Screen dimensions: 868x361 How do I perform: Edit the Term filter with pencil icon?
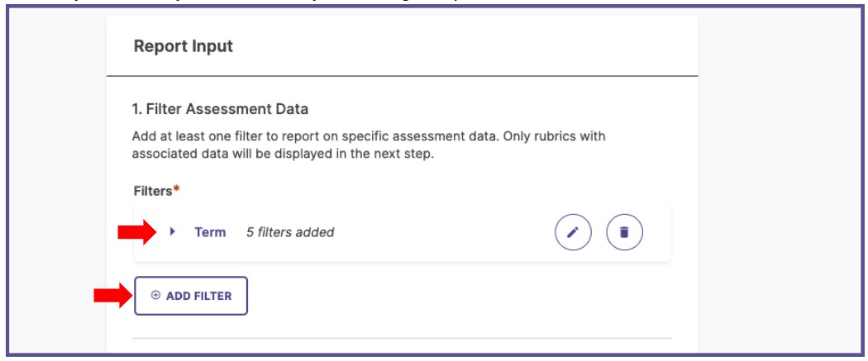tap(573, 232)
